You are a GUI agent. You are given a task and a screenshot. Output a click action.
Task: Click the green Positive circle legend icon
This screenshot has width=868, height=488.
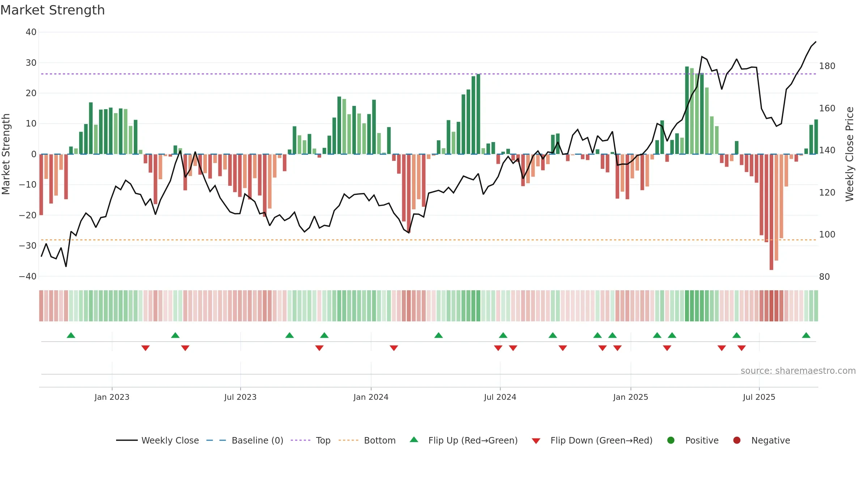coord(671,440)
